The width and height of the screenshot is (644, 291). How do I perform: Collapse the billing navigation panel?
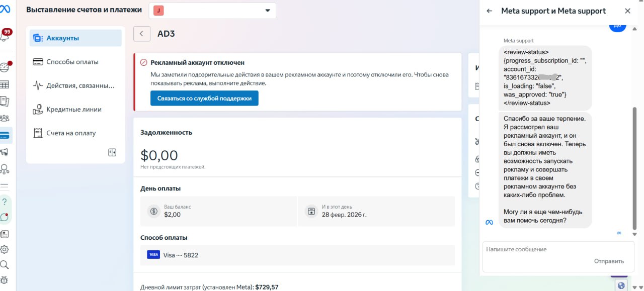coord(112,152)
